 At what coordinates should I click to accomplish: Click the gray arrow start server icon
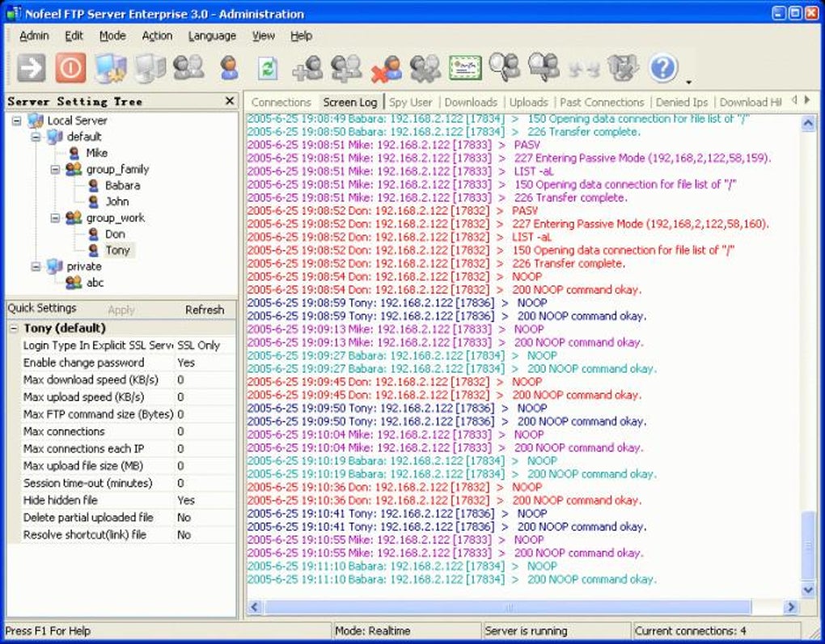click(x=31, y=69)
